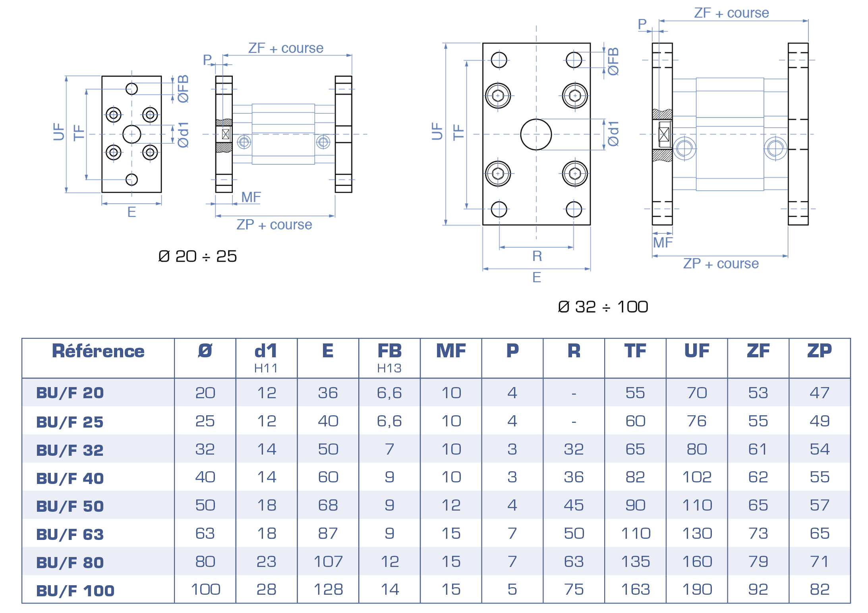This screenshot has height=613, width=868.
Task: Click FB value 6,6 in BU/F 25 row
Action: (x=389, y=421)
